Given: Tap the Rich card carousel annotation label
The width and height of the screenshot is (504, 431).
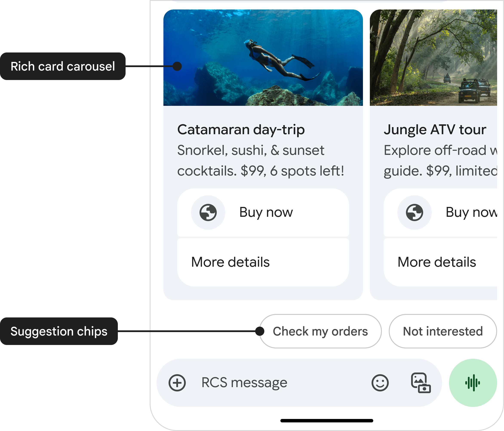Looking at the screenshot, I should pyautogui.click(x=63, y=66).
